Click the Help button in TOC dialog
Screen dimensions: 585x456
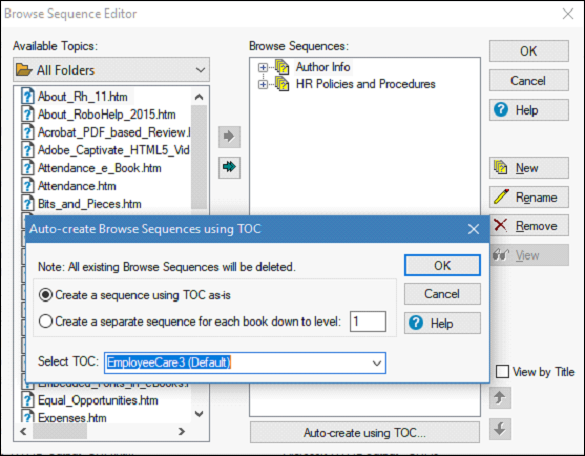(x=442, y=323)
